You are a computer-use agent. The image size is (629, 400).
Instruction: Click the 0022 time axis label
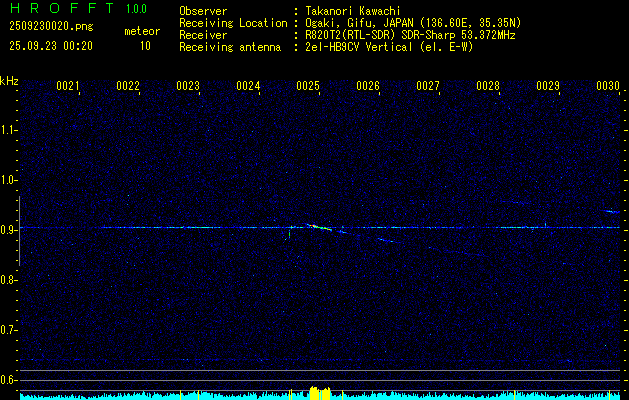pos(128,85)
